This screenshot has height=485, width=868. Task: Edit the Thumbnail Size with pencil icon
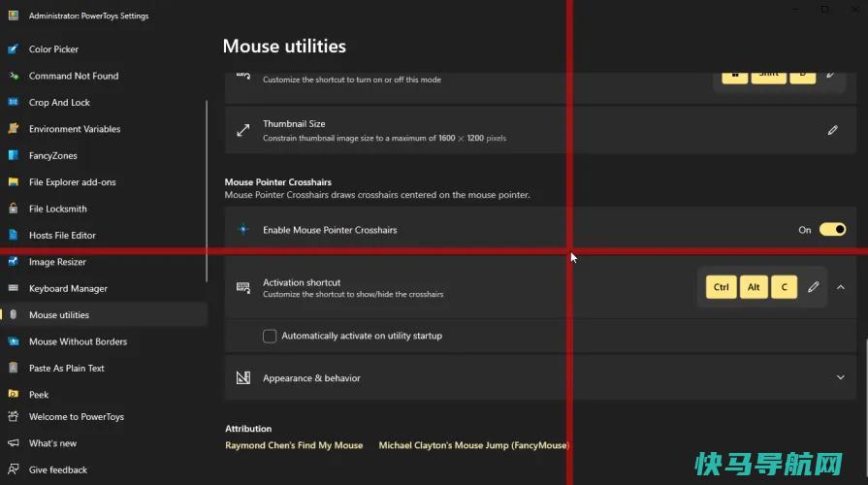click(x=832, y=130)
